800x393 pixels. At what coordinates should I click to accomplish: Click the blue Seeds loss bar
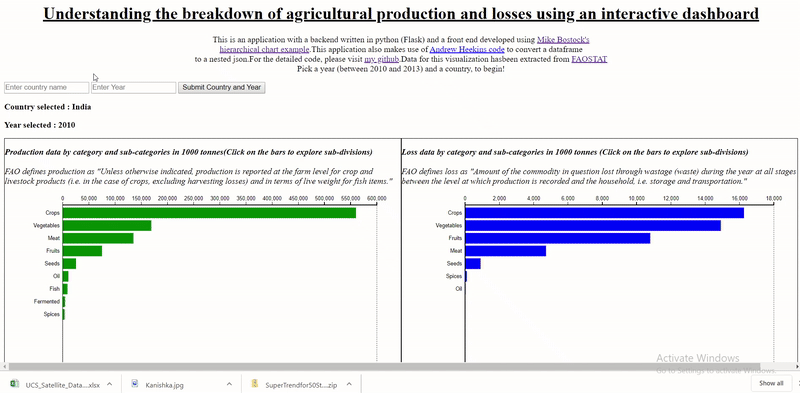[472, 264]
